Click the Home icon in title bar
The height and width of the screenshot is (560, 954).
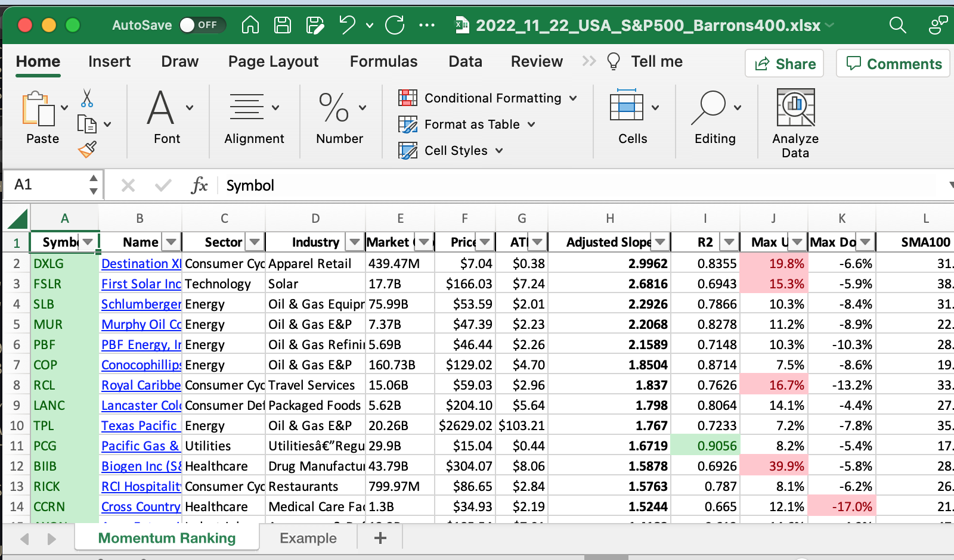point(250,25)
